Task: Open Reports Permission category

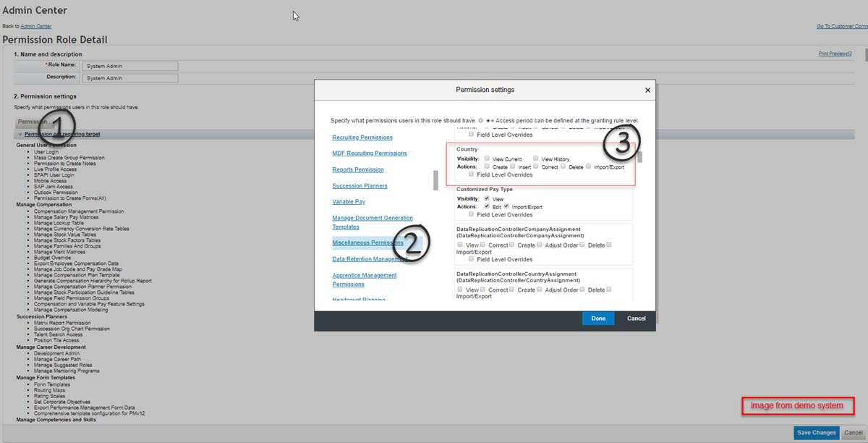Action: pyautogui.click(x=358, y=169)
